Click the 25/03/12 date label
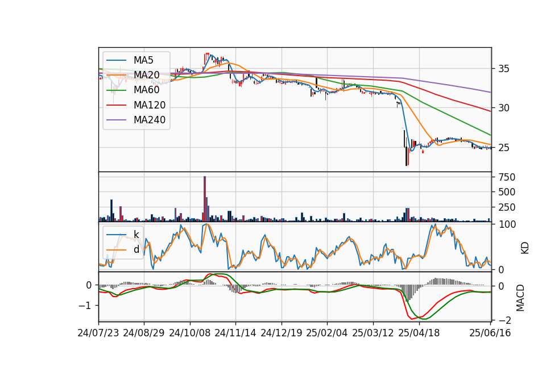 373,333
